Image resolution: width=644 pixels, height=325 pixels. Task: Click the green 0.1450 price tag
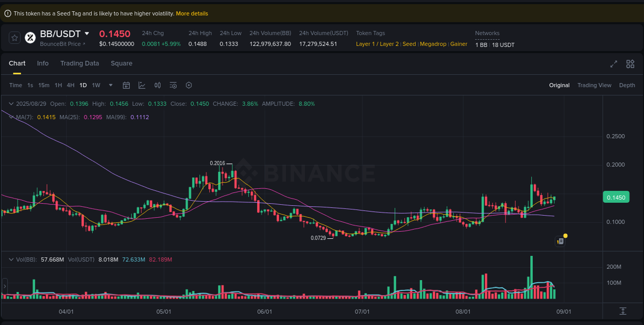616,197
